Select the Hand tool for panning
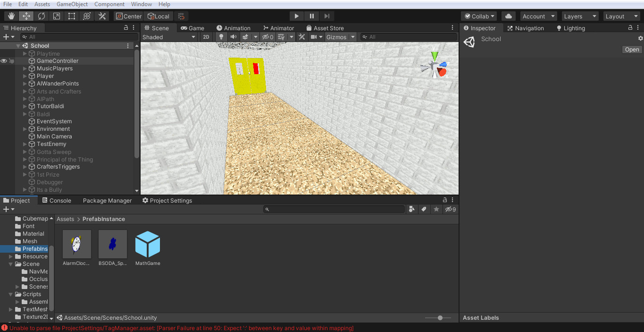Image resolution: width=644 pixels, height=332 pixels. (10, 16)
